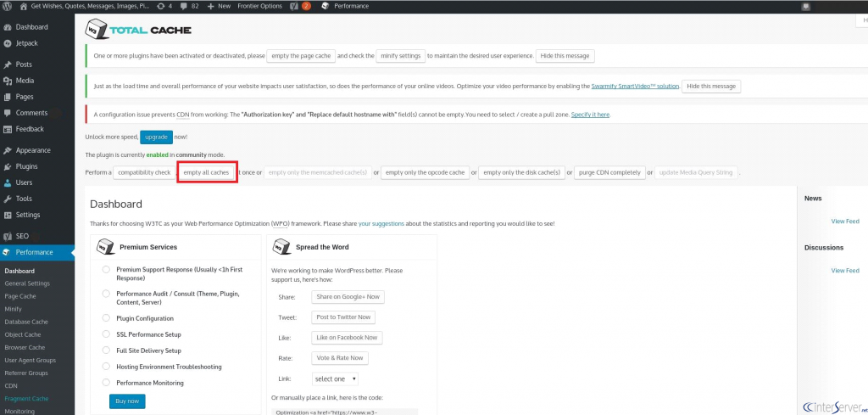
Task: Open User Agent Groups submenu item
Action: coord(31,360)
